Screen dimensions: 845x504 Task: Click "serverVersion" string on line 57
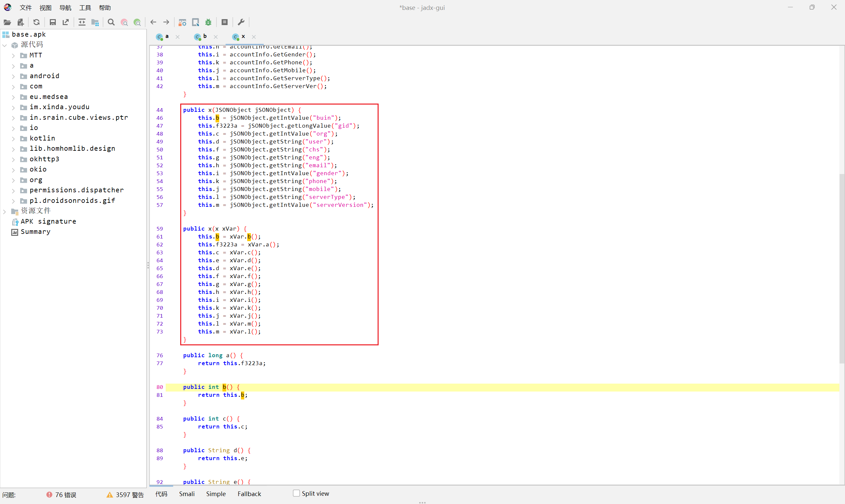click(340, 205)
